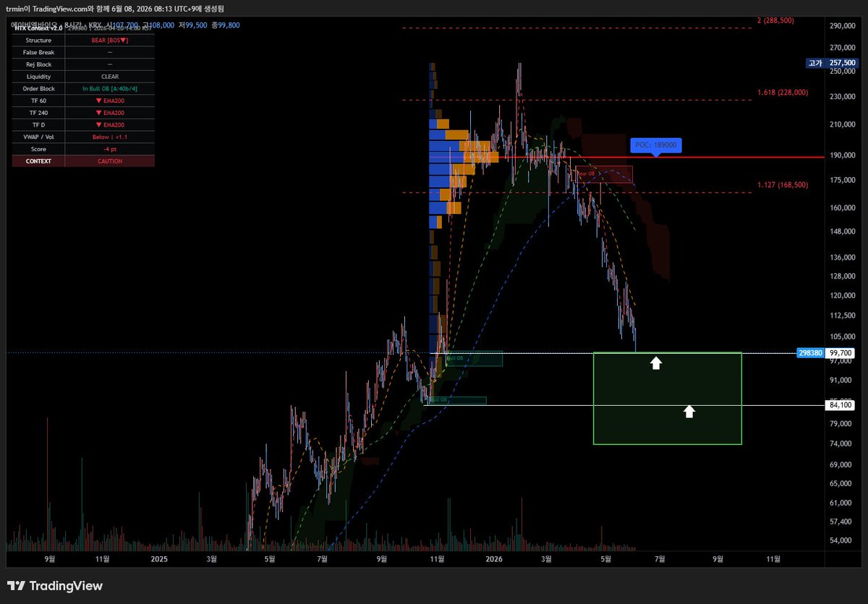Select the red Bear OB box label
The height and width of the screenshot is (604, 868).
click(x=587, y=174)
